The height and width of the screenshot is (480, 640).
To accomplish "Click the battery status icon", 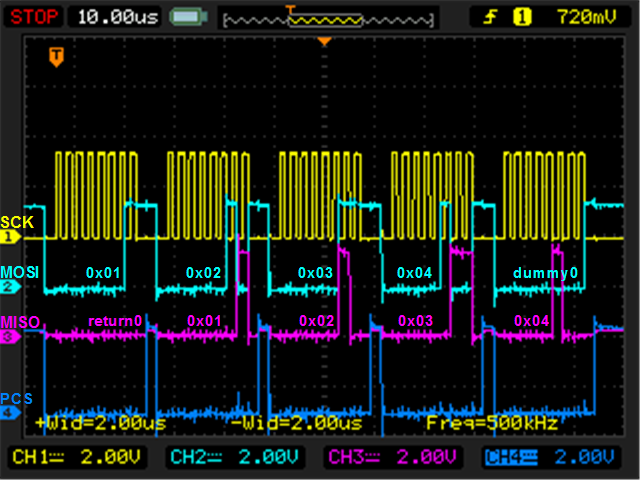I will click(x=189, y=17).
